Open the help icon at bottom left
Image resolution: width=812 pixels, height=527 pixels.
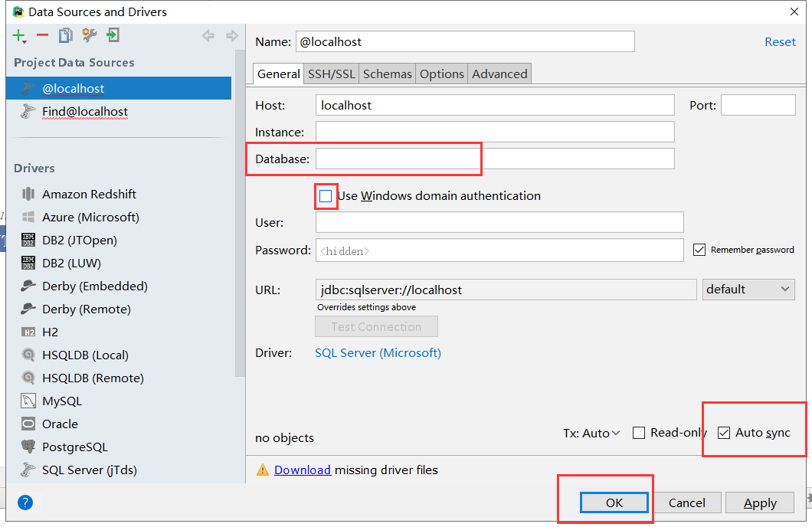(25, 502)
